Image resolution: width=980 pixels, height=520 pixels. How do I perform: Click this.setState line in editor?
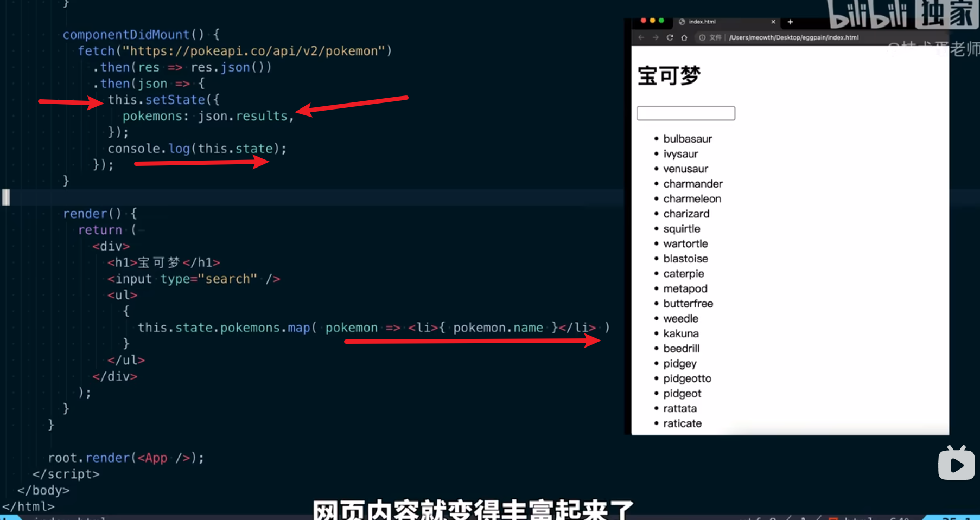point(163,100)
